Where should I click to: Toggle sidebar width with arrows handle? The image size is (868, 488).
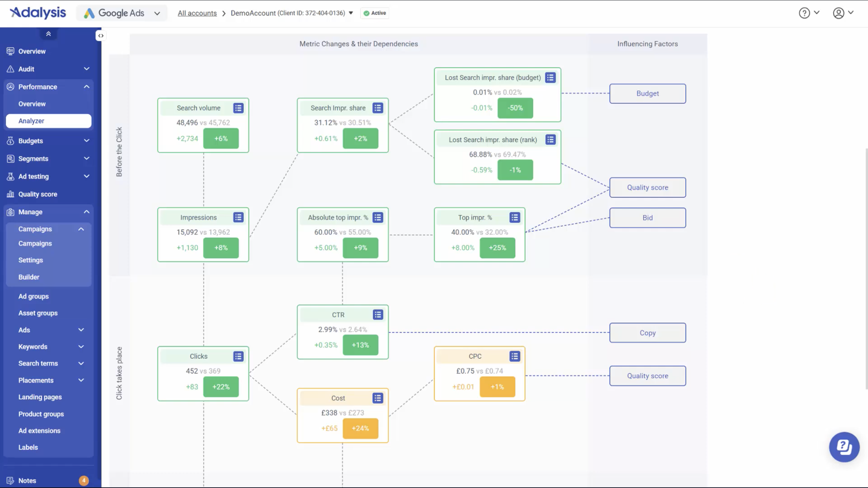click(x=101, y=36)
